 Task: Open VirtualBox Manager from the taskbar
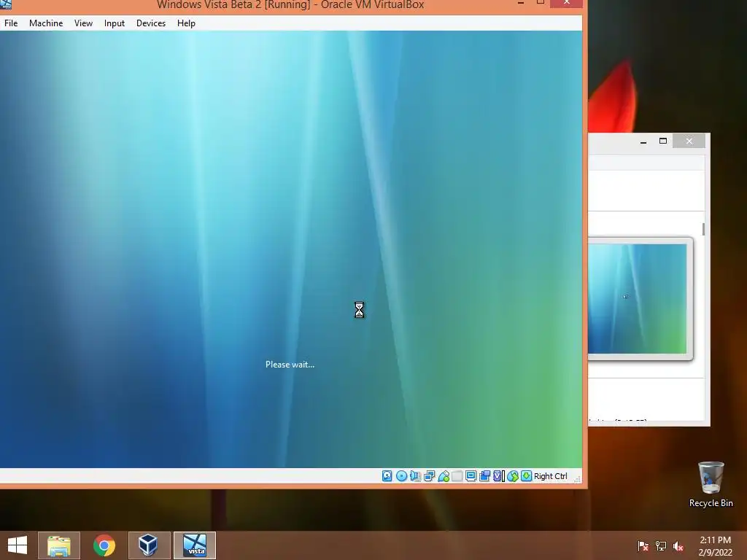(x=149, y=545)
